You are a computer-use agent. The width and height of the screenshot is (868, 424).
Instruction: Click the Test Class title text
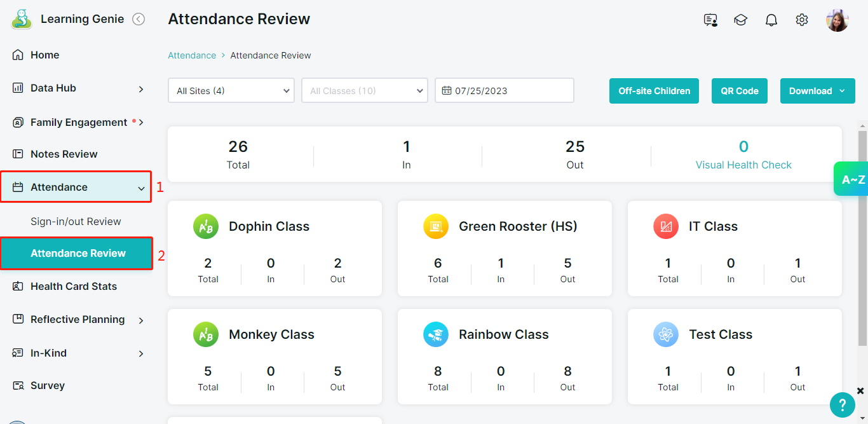(x=721, y=334)
